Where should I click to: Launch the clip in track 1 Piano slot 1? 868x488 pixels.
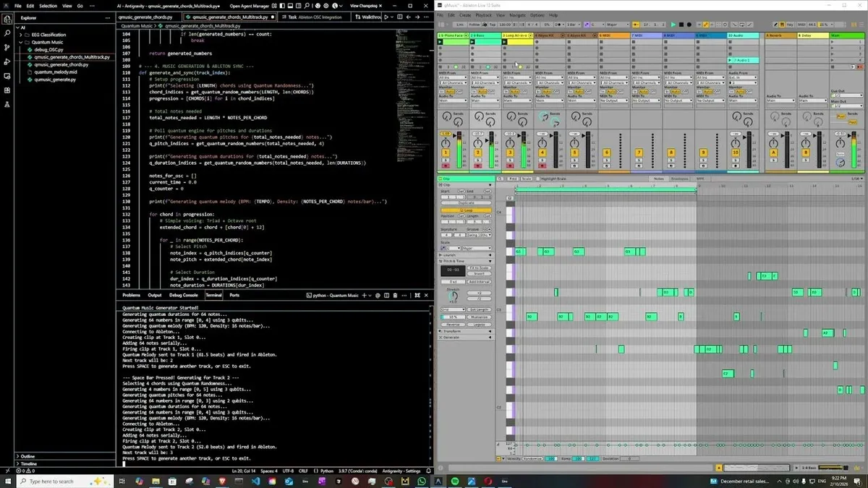440,42
